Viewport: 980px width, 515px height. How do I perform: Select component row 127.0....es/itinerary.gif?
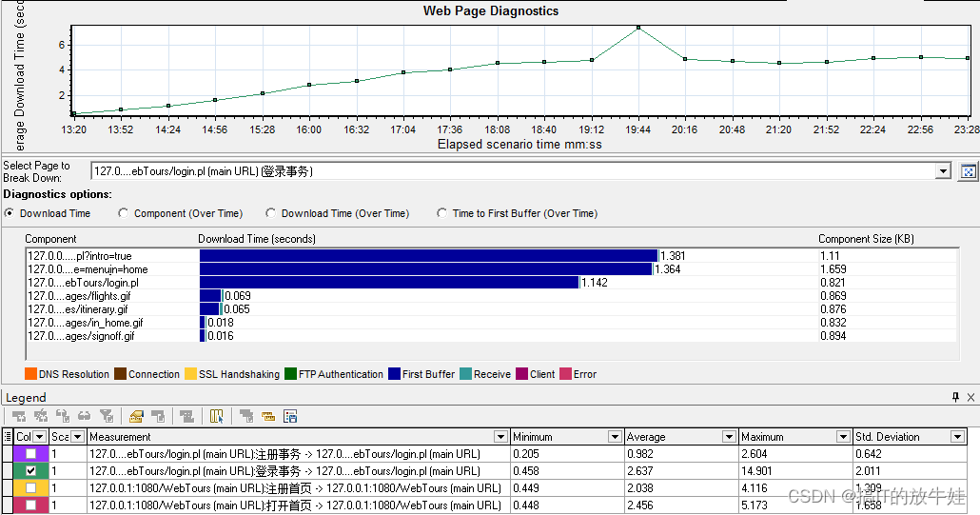click(x=77, y=309)
